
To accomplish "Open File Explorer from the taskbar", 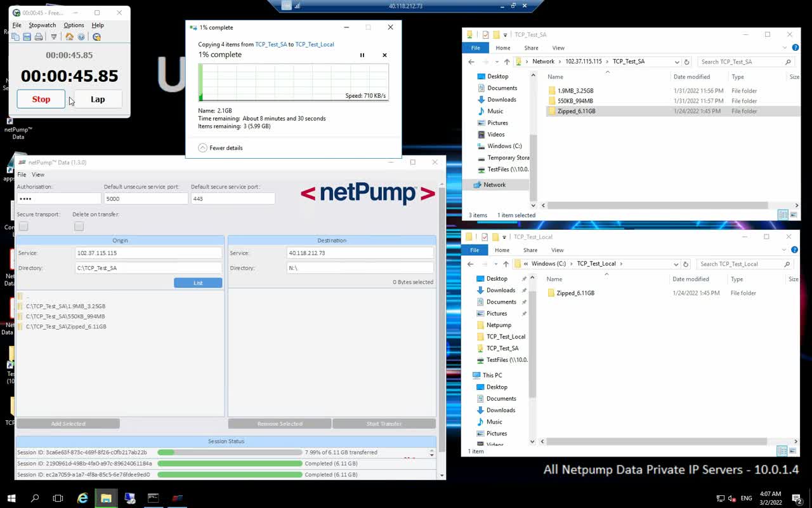I will (x=106, y=498).
